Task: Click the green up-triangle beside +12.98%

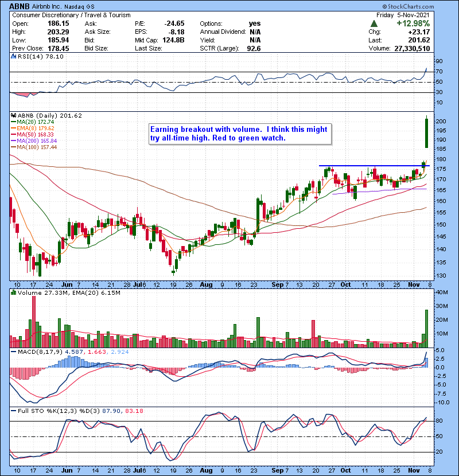Action: pyautogui.click(x=374, y=24)
